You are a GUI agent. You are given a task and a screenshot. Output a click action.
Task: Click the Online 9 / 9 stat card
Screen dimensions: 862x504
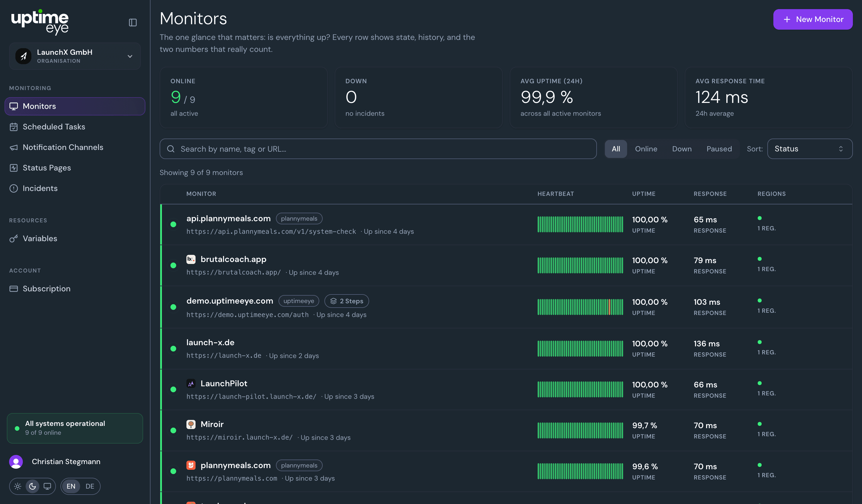pyautogui.click(x=243, y=97)
